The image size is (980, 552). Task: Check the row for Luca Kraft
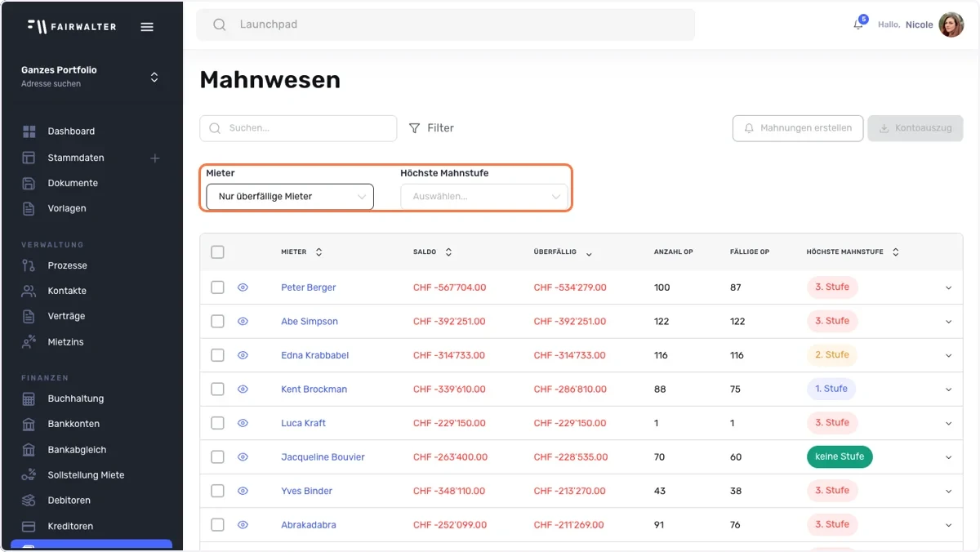pyautogui.click(x=217, y=423)
